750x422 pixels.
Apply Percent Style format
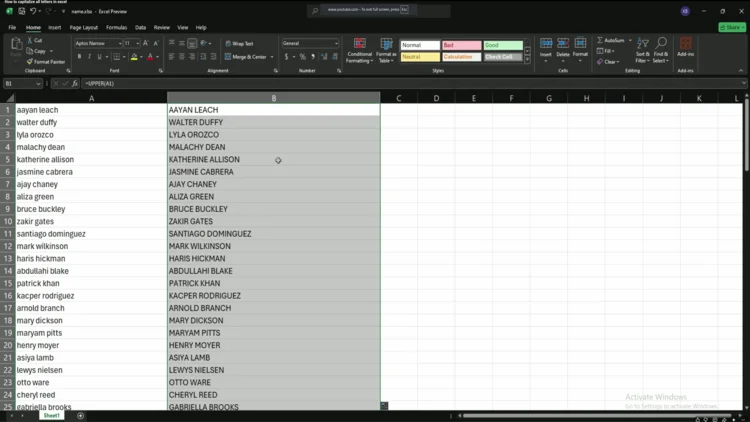[302, 57]
